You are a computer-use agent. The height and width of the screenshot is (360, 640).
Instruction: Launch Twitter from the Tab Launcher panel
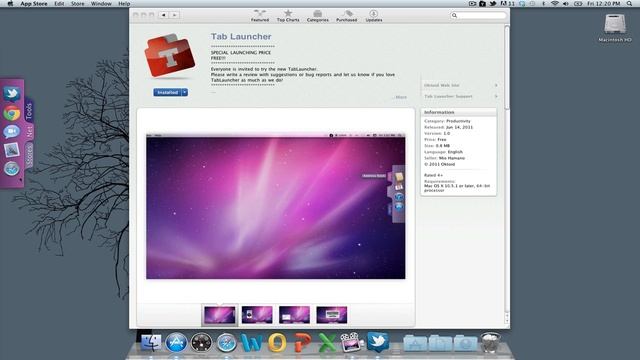tap(12, 94)
